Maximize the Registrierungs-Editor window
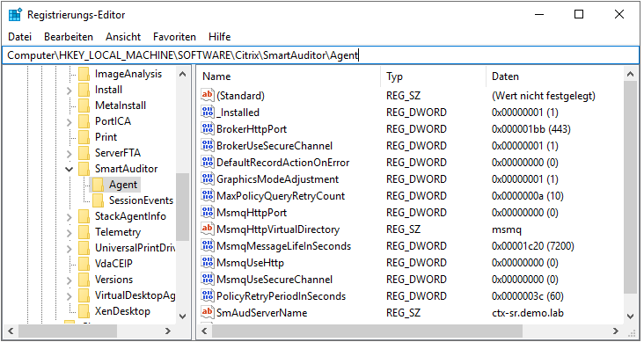 point(579,14)
